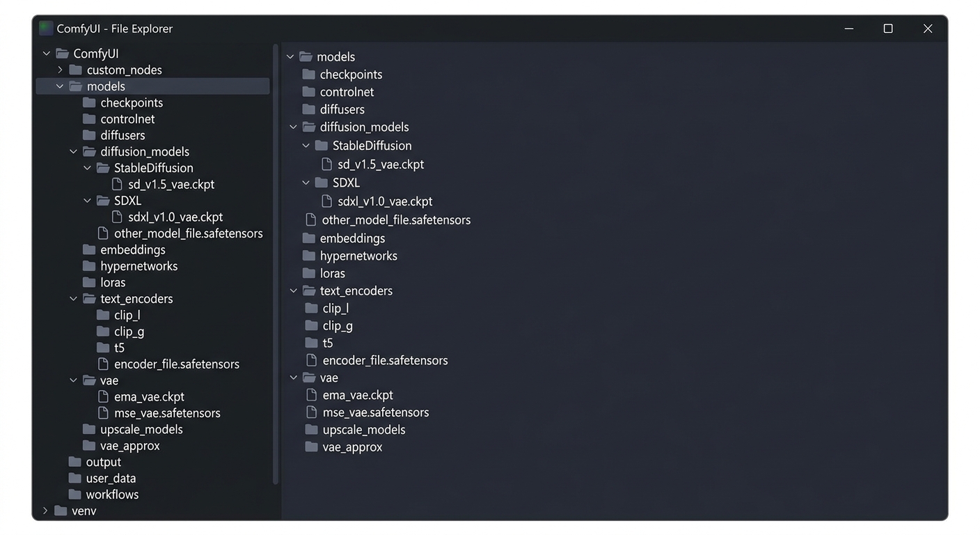Click the embeddings folder icon in sidebar

pos(89,249)
